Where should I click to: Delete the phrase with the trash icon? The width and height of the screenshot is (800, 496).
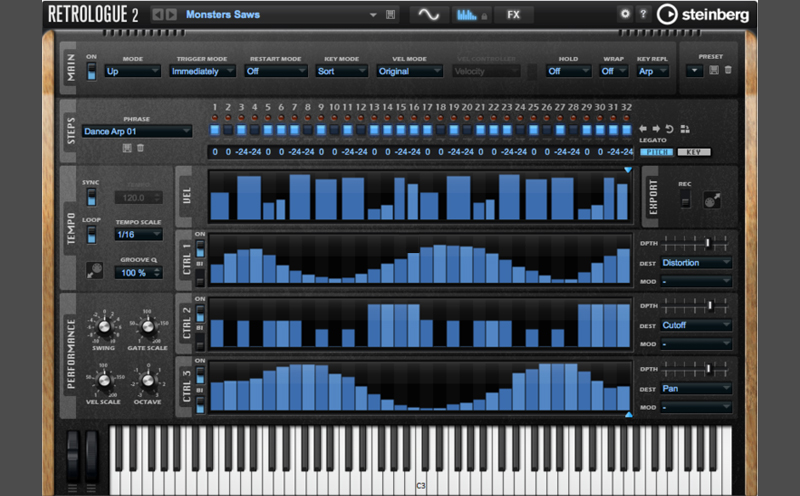141,148
